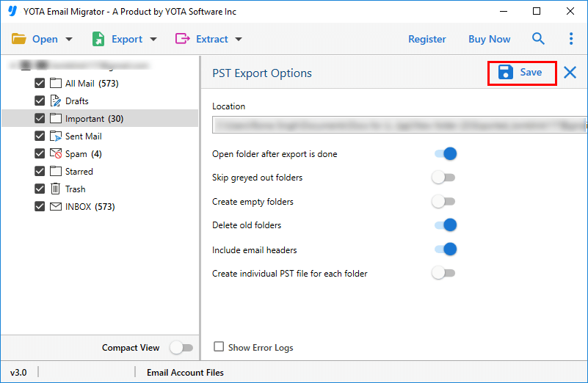The height and width of the screenshot is (383, 588).
Task: Expand the Extract dropdown menu
Action: [x=209, y=39]
